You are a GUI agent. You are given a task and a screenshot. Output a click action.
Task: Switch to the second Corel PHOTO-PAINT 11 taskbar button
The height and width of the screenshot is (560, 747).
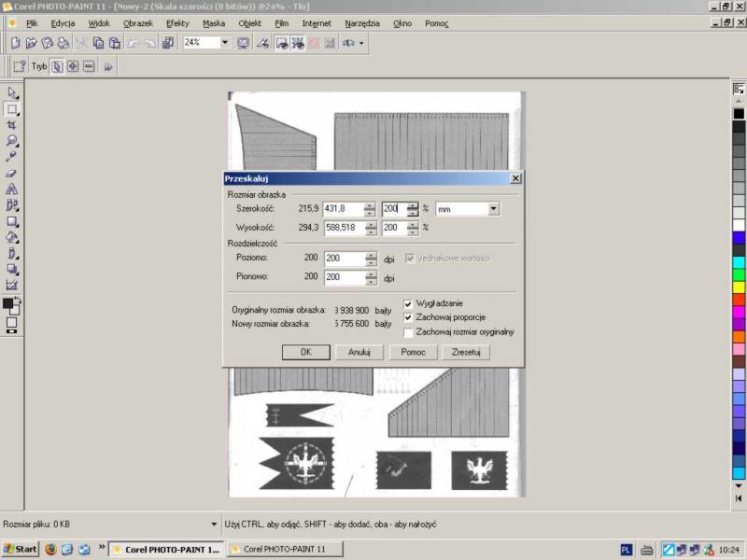(285, 549)
